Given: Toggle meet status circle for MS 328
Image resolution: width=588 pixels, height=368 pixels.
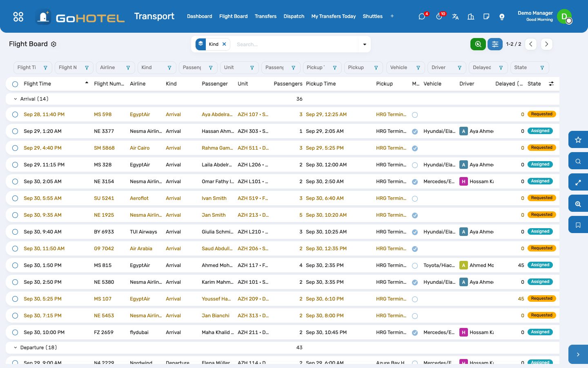Looking at the screenshot, I should [x=415, y=165].
